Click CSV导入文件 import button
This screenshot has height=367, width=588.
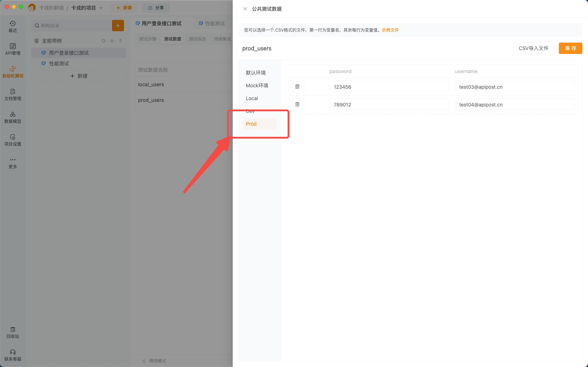[x=534, y=48]
